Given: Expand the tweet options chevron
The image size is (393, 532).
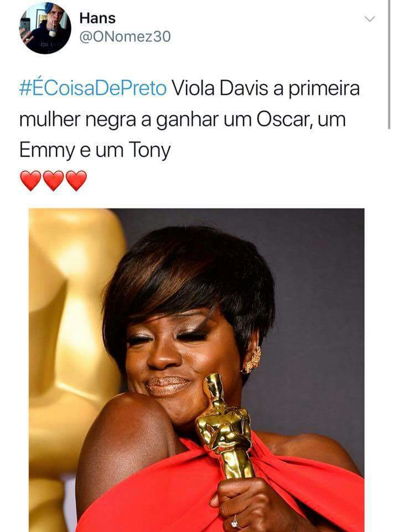Looking at the screenshot, I should (x=370, y=19).
